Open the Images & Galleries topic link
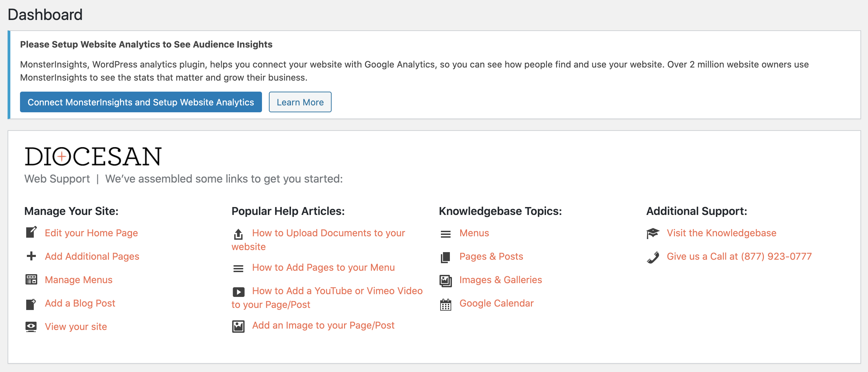The image size is (868, 372). pyautogui.click(x=501, y=280)
